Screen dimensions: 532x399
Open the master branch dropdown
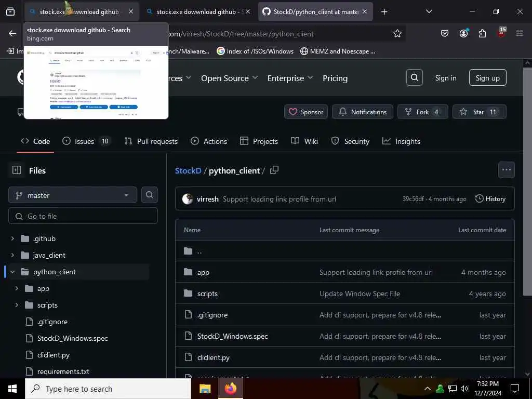pyautogui.click(x=73, y=195)
